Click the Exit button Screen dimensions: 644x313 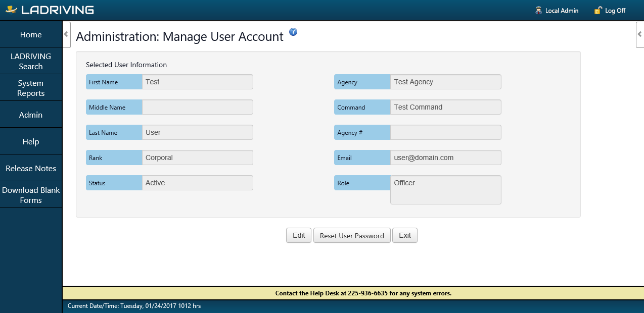(405, 235)
